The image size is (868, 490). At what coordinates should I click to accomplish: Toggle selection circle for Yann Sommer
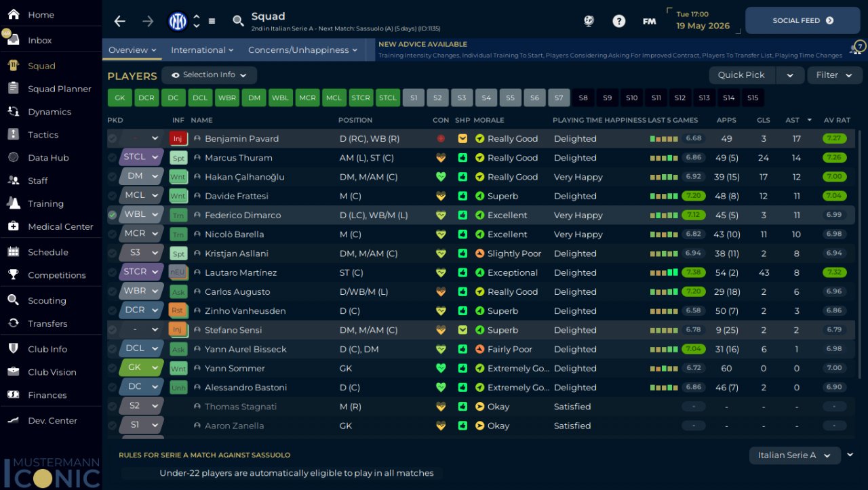(x=112, y=368)
